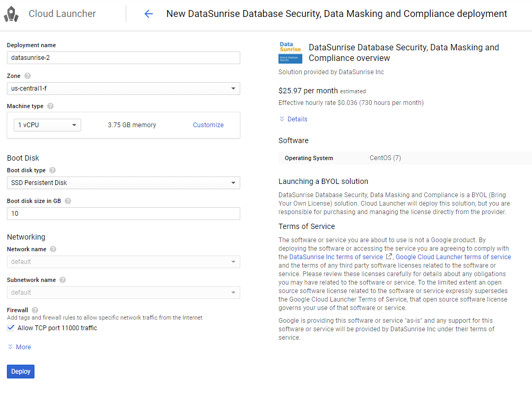Click the Cloud Launcher title text
Screen dimensions: 532x397
click(62, 14)
